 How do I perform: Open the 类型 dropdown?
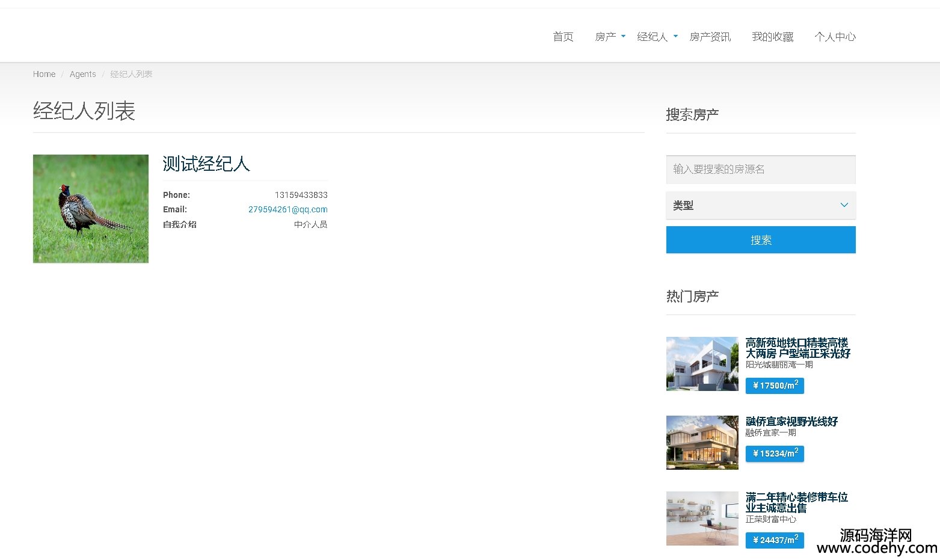click(761, 205)
